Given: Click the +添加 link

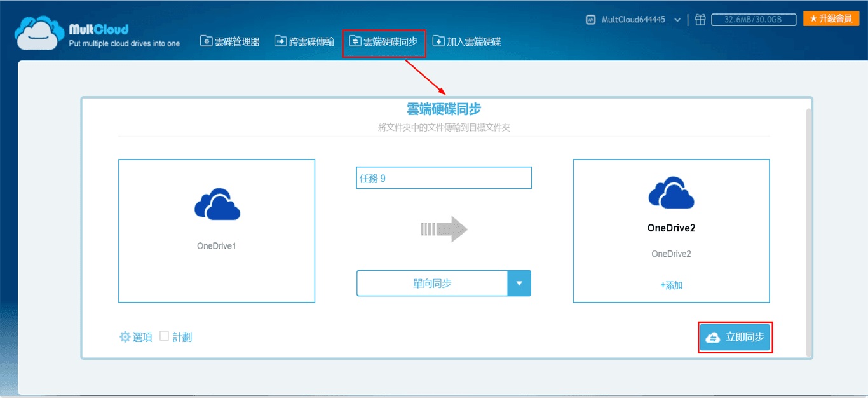Looking at the screenshot, I should [x=671, y=285].
